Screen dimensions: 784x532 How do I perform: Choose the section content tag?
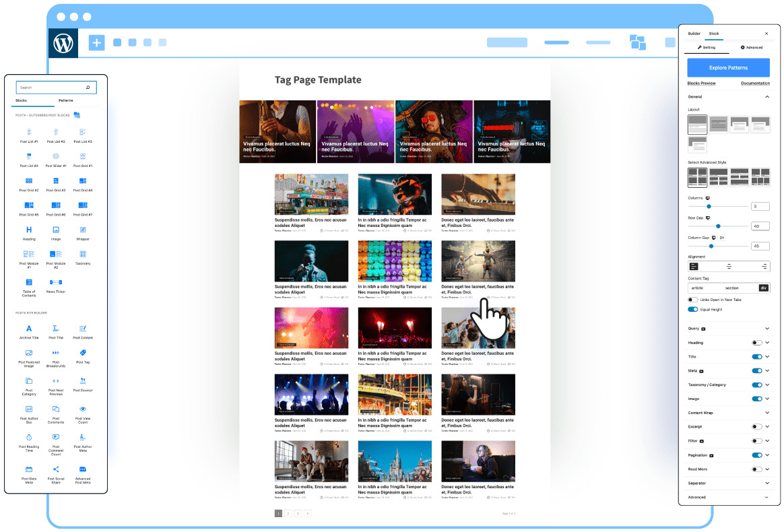[x=731, y=288]
